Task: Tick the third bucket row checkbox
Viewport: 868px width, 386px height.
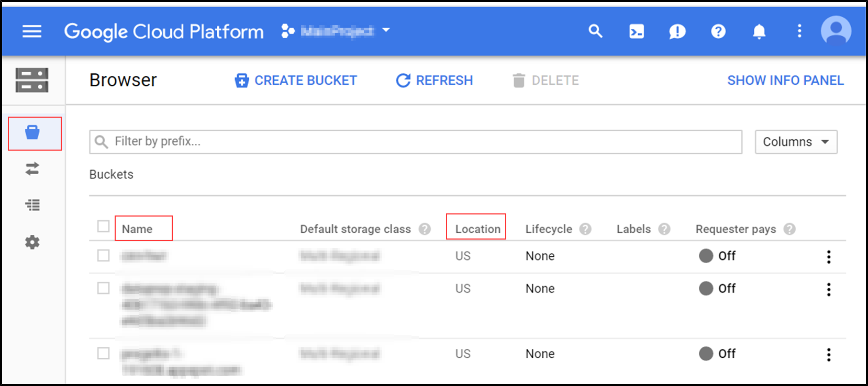Action: point(104,354)
